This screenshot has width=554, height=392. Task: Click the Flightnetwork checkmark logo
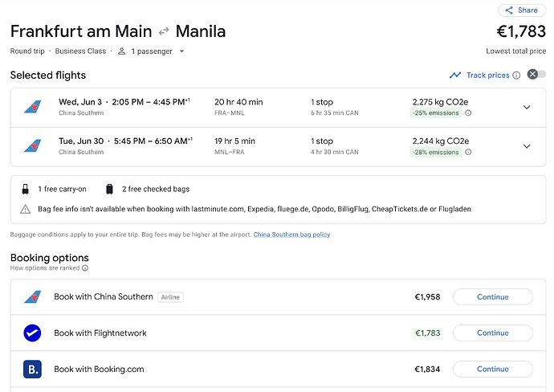[x=32, y=333]
